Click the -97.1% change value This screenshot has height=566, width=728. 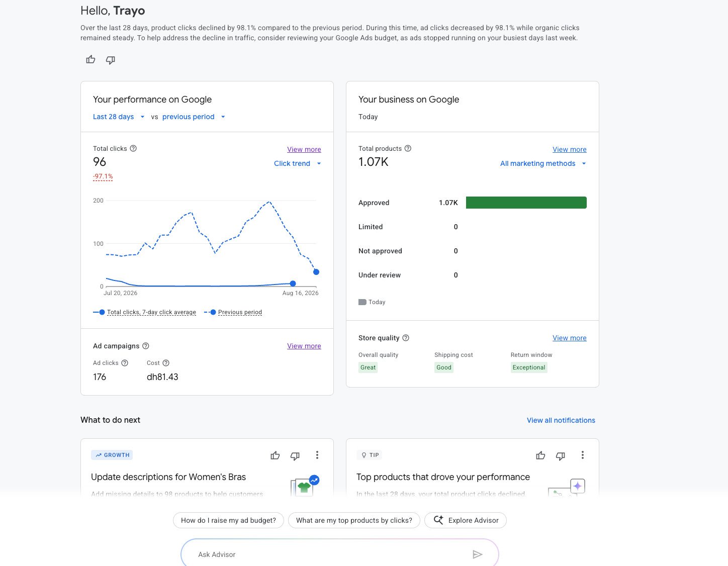click(x=103, y=176)
